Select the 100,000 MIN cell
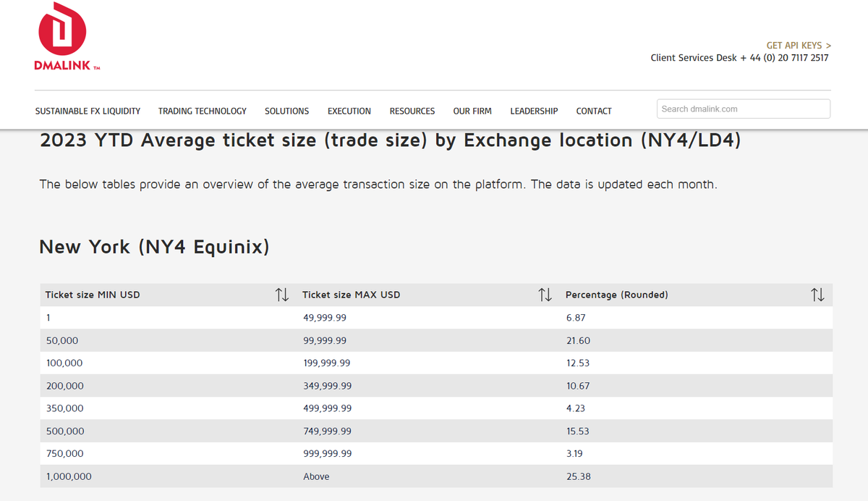The height and width of the screenshot is (501, 868). pos(168,363)
